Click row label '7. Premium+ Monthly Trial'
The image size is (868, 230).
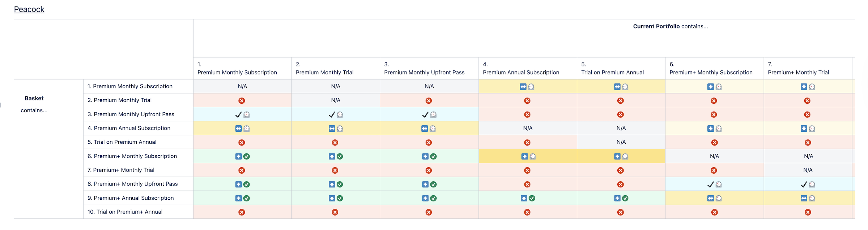point(121,170)
